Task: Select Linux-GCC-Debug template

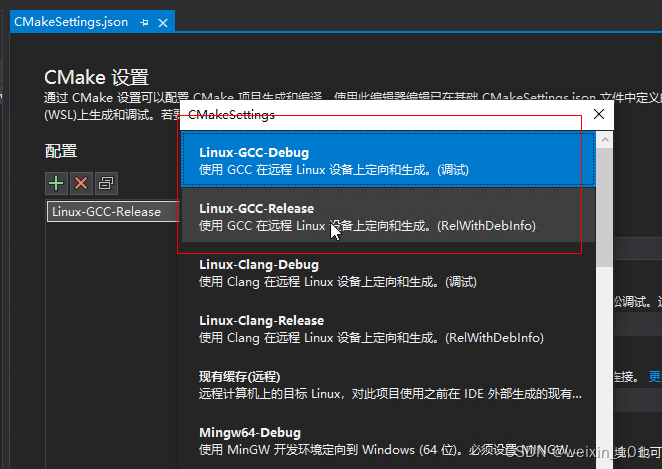Action: click(388, 161)
